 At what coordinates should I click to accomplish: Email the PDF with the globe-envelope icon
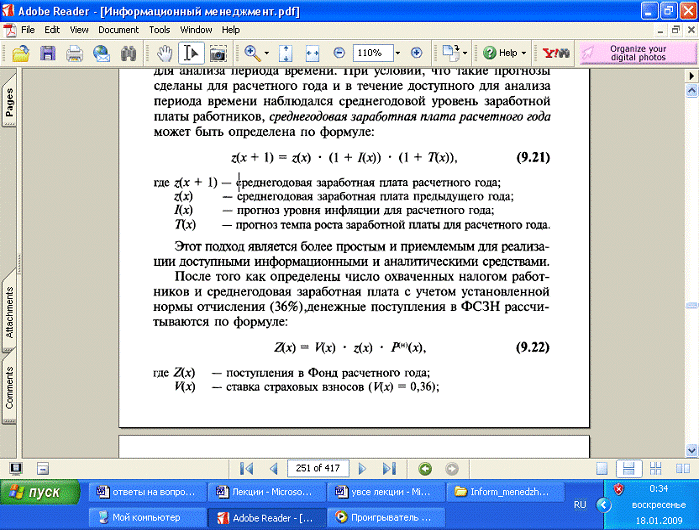point(101,53)
